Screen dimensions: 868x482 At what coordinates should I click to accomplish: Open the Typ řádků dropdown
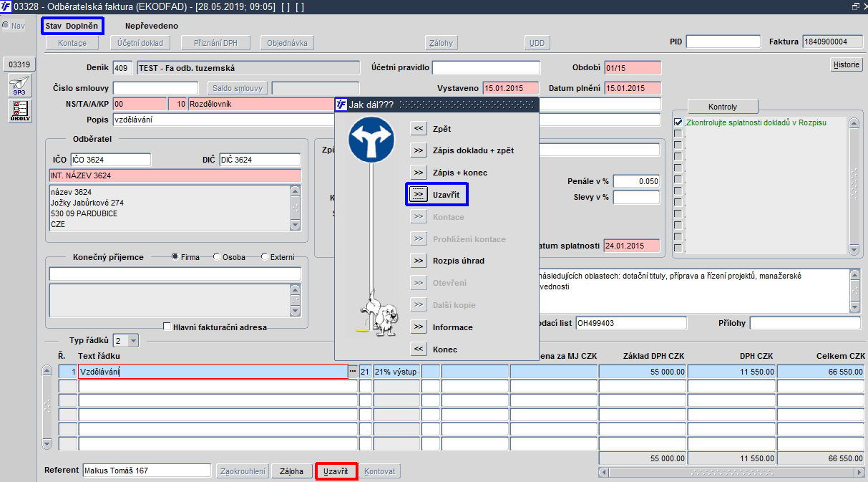132,341
